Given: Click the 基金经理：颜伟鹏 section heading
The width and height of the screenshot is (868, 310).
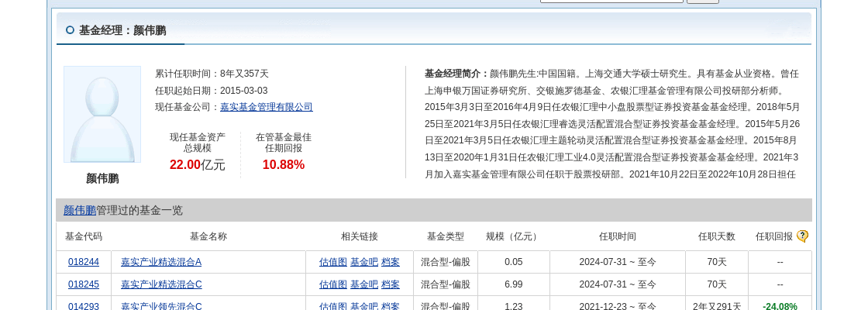Looking at the screenshot, I should 122,30.
